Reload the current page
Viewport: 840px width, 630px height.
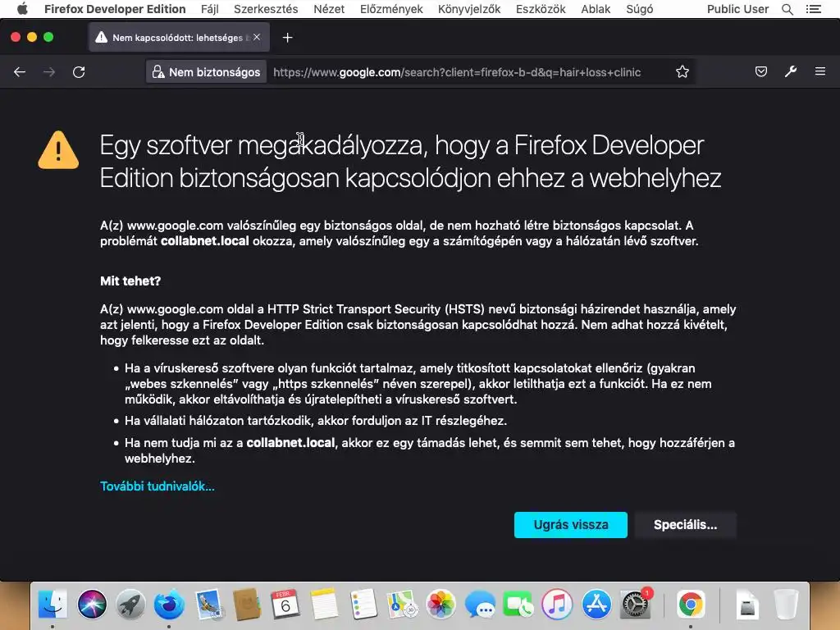pos(79,72)
